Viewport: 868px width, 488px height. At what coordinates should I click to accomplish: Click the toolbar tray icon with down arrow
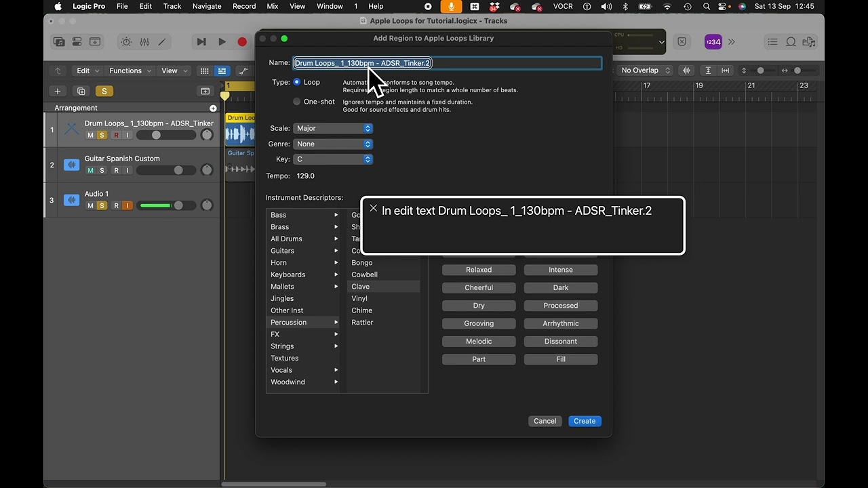tap(95, 42)
